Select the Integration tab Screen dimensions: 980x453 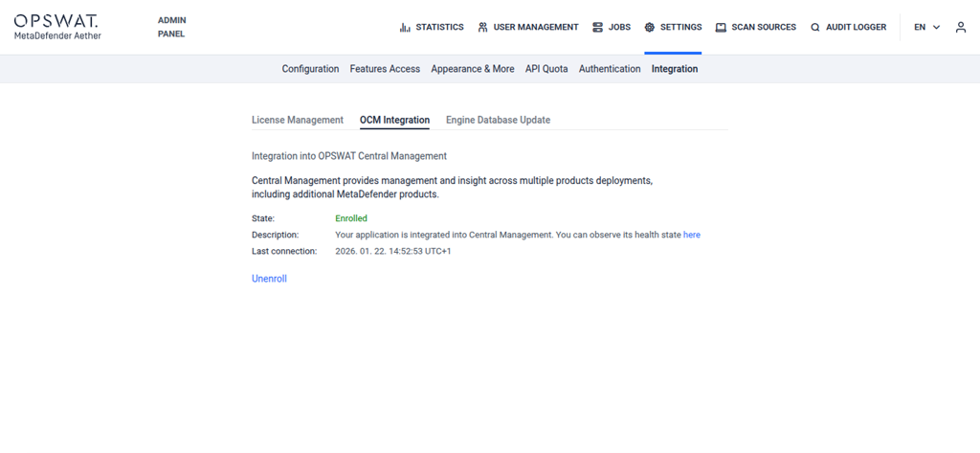675,69
